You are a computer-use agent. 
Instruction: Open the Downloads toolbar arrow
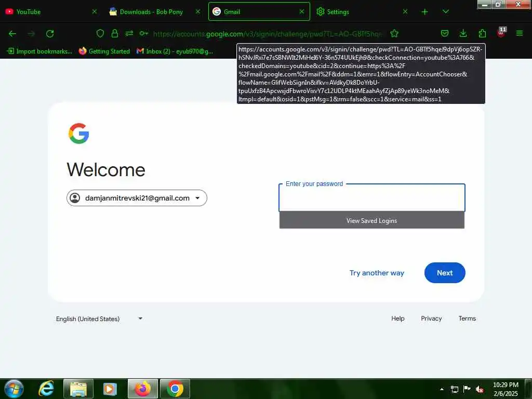click(463, 33)
